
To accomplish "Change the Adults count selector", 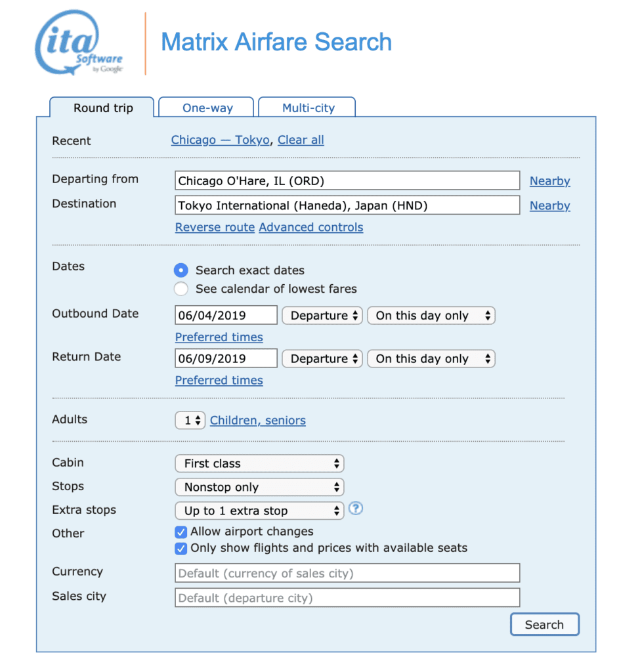I will pos(190,420).
